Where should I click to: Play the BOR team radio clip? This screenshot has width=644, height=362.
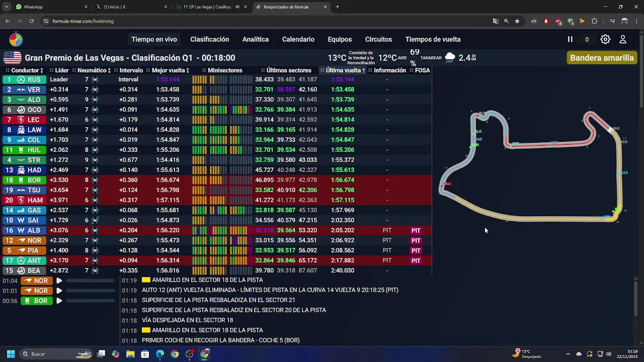tap(59, 301)
